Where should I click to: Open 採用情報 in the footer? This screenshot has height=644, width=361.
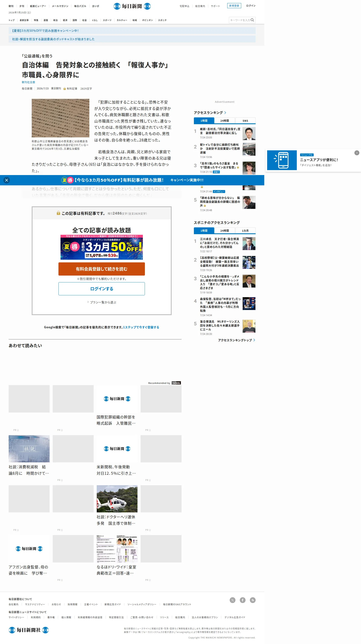72,604
